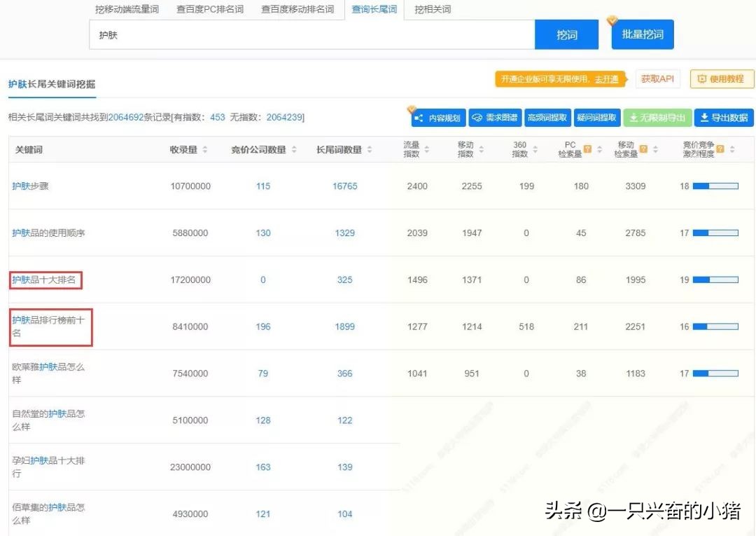Select the 高频词提取 extraction tool
The width and height of the screenshot is (756, 536).
(x=547, y=117)
